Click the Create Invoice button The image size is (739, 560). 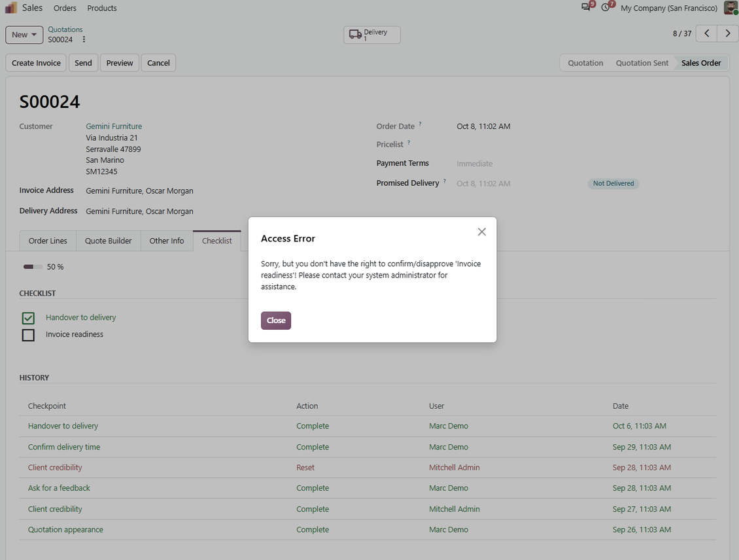click(x=36, y=63)
